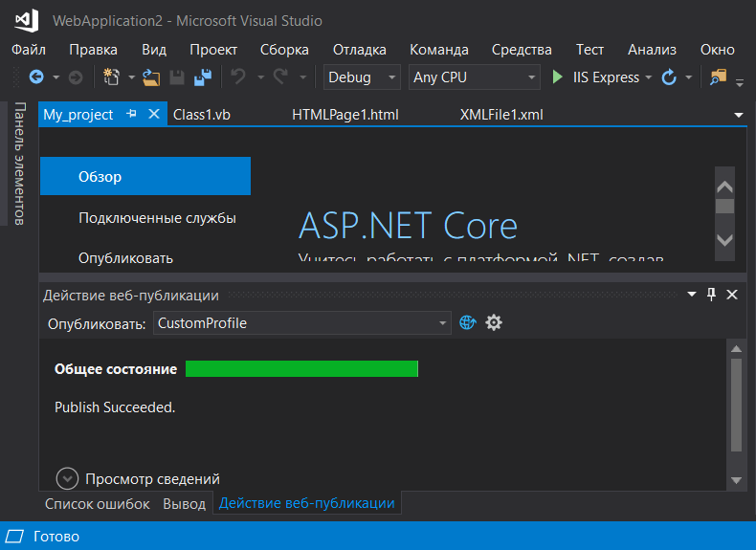
Task: Close the web publish activity panel
Action: point(732,295)
